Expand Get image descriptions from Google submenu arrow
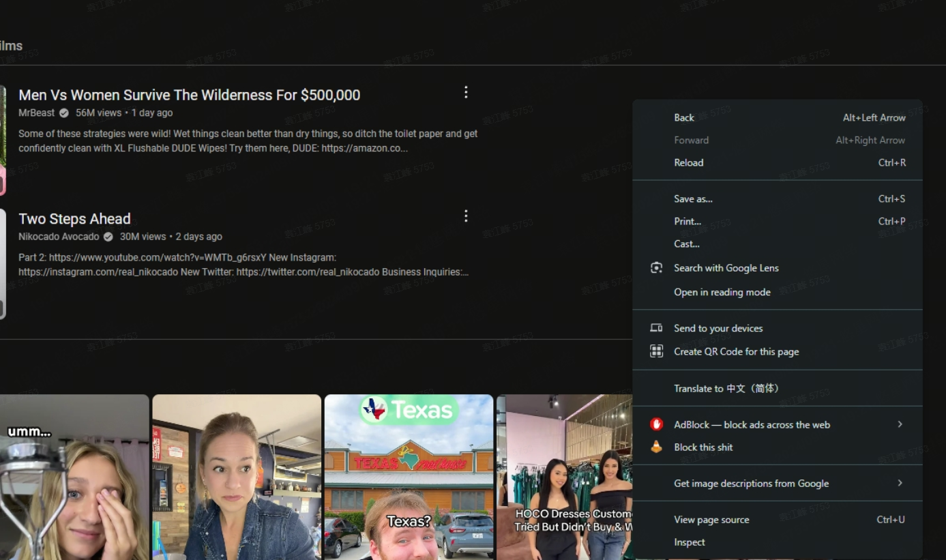The height and width of the screenshot is (560, 946). coord(900,483)
